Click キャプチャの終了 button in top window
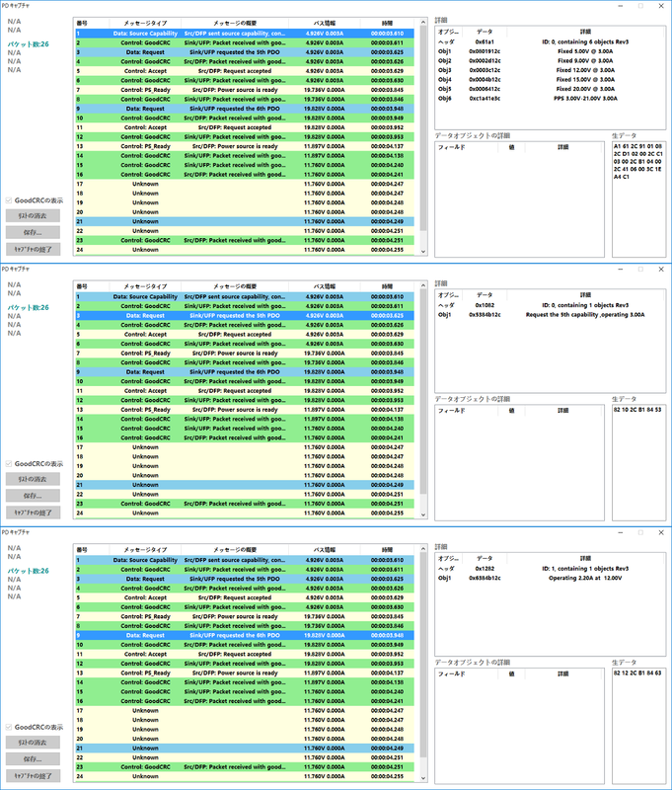The image size is (672, 790). [33, 249]
